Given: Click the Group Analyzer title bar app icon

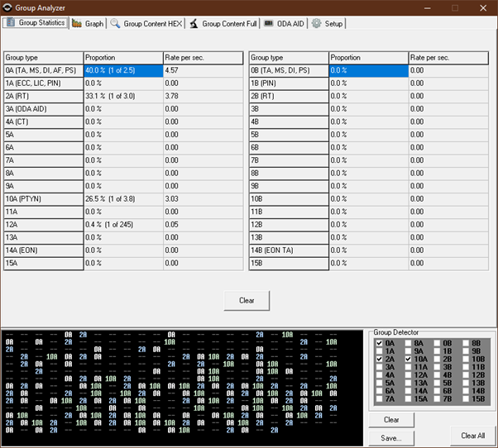Looking at the screenshot, I should pos(7,7).
